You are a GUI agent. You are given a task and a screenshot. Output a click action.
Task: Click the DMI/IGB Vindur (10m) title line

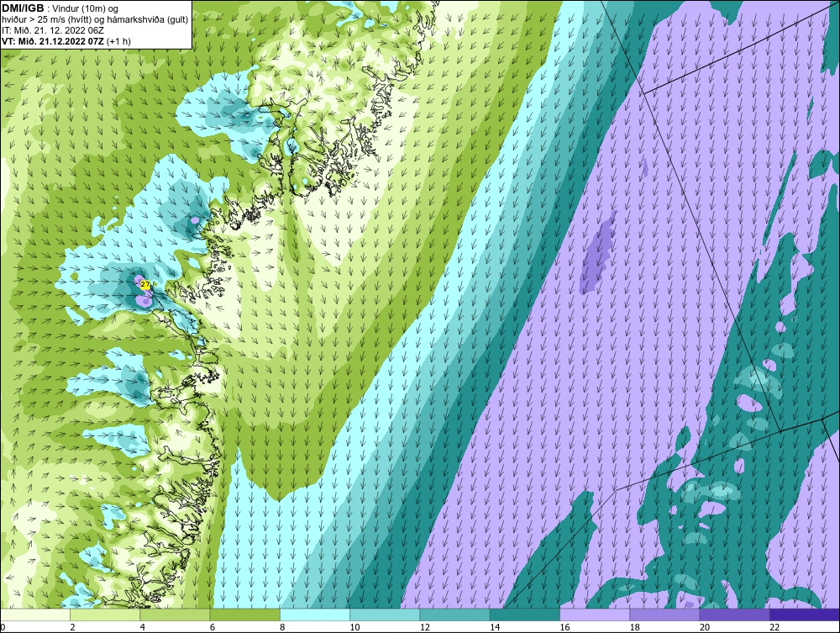tap(60, 8)
